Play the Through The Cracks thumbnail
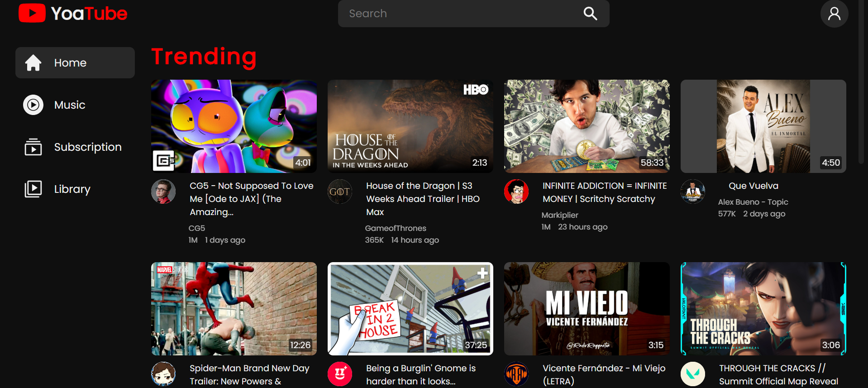The width and height of the screenshot is (868, 388). [763, 309]
